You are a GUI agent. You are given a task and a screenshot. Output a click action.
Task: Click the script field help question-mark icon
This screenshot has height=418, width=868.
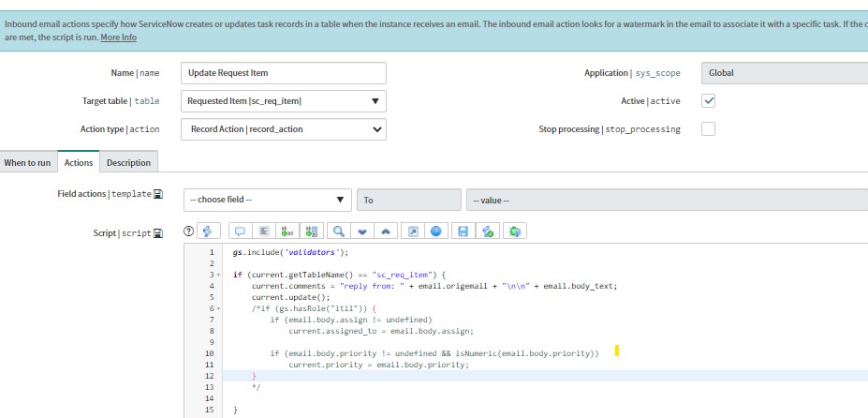189,231
